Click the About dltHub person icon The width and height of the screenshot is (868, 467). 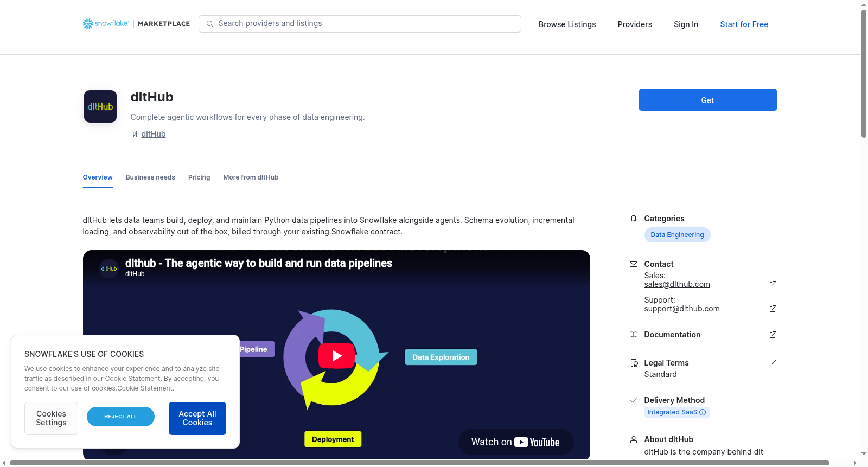tap(634, 439)
